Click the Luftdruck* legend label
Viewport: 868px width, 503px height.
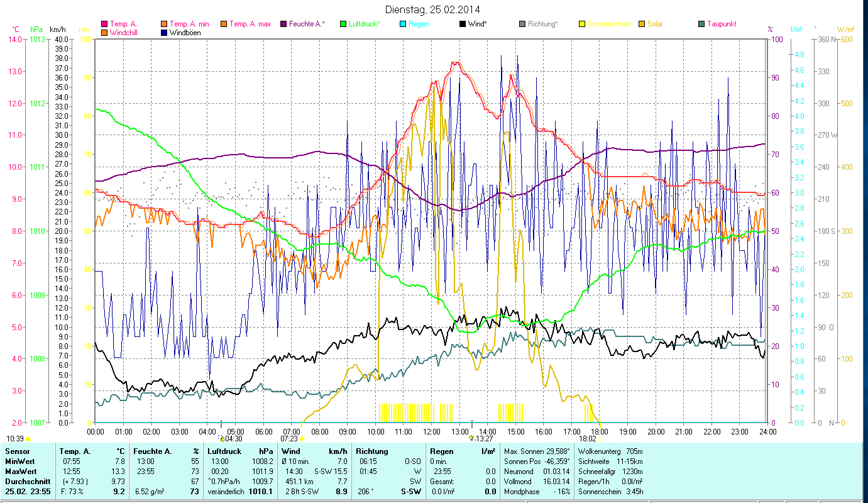(365, 25)
